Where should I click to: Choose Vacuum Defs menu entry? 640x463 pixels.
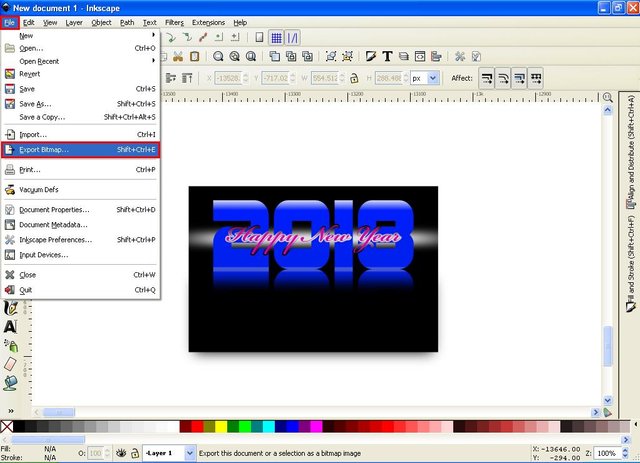[x=80, y=189]
